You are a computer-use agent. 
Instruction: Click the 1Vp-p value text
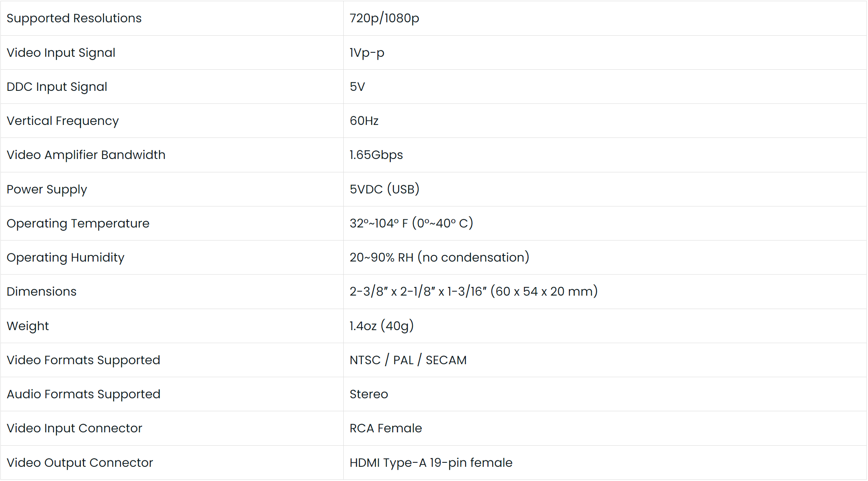[x=366, y=53]
